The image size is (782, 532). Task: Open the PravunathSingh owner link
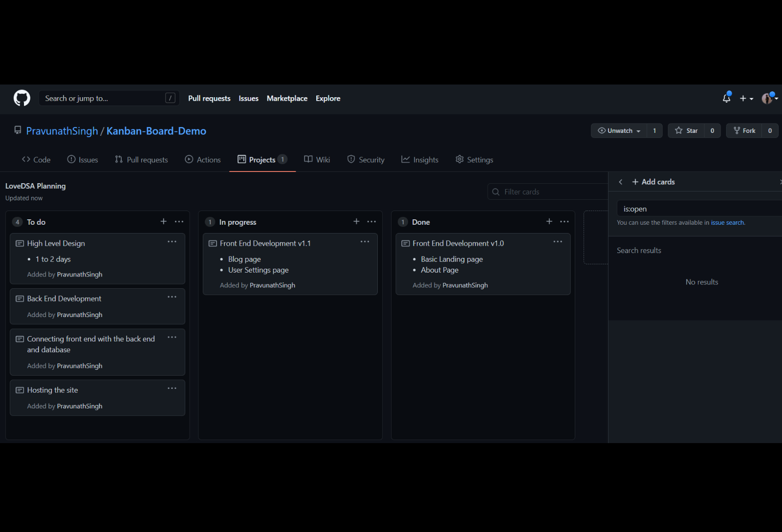62,131
